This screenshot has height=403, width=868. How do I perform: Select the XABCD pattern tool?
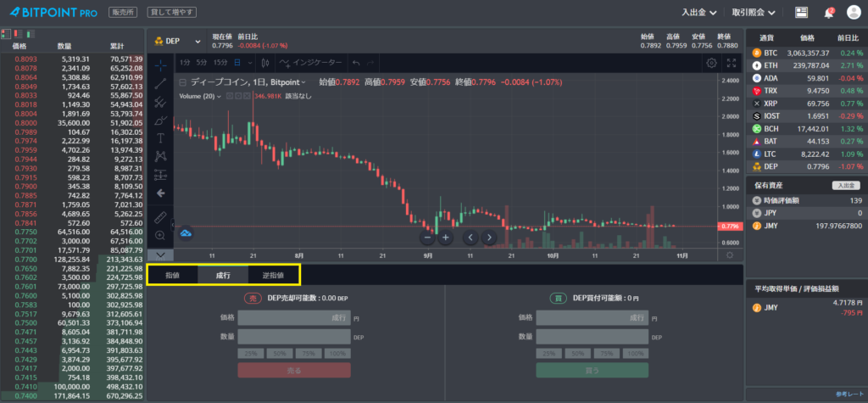160,156
